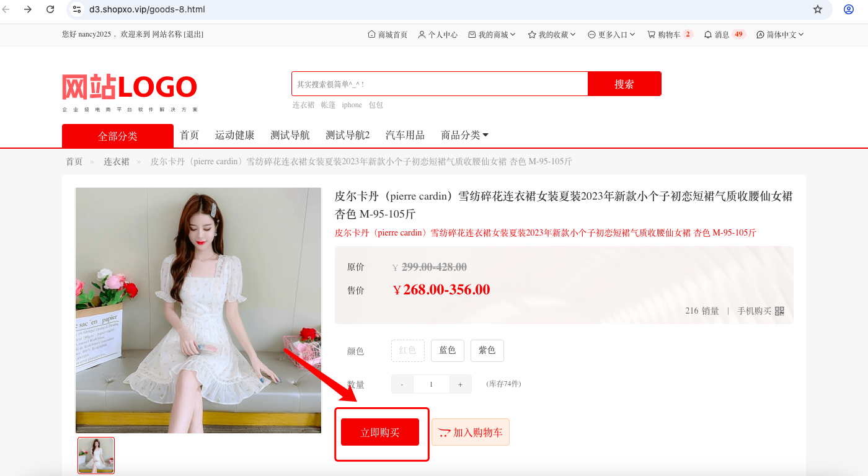
Task: Log out using the [退出] link
Action: click(193, 35)
